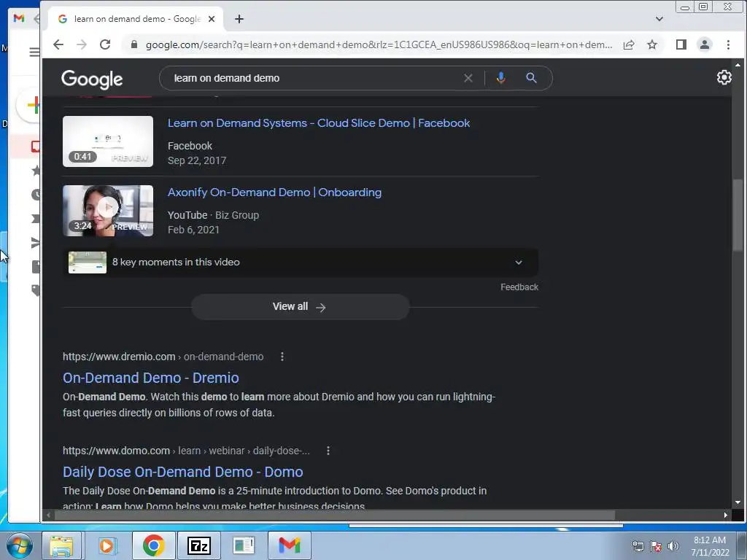This screenshot has width=747, height=560.
Task: Click into the Google search input field
Action: point(314,78)
